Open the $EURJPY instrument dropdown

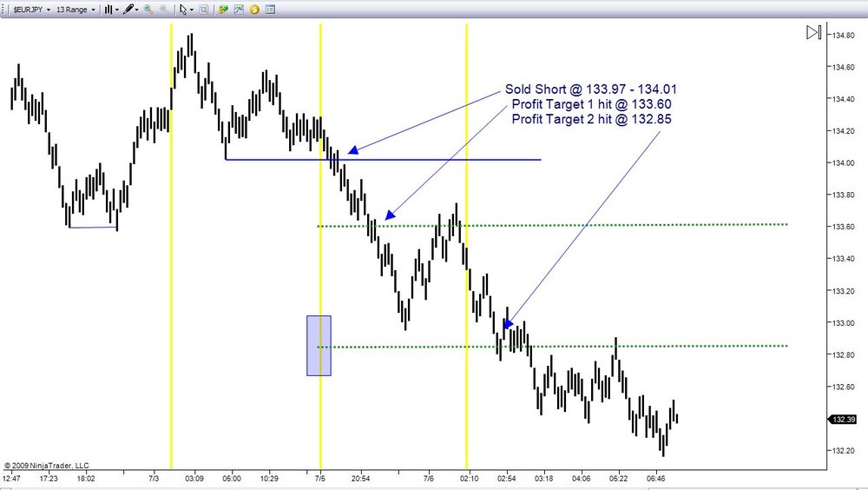click(x=31, y=10)
